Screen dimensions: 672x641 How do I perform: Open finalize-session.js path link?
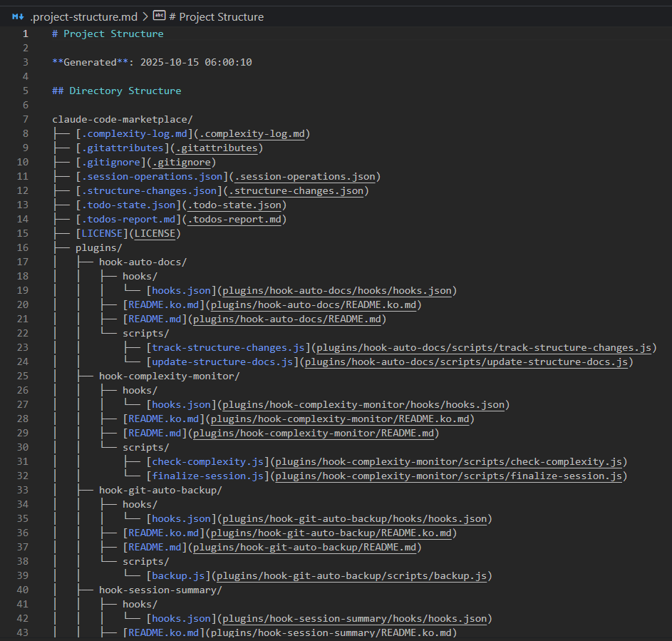[449, 476]
